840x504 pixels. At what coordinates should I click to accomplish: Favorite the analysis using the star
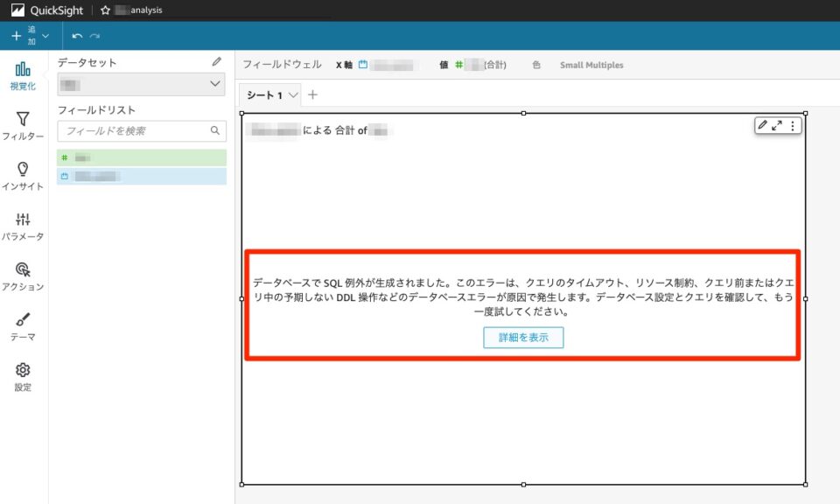[x=104, y=10]
